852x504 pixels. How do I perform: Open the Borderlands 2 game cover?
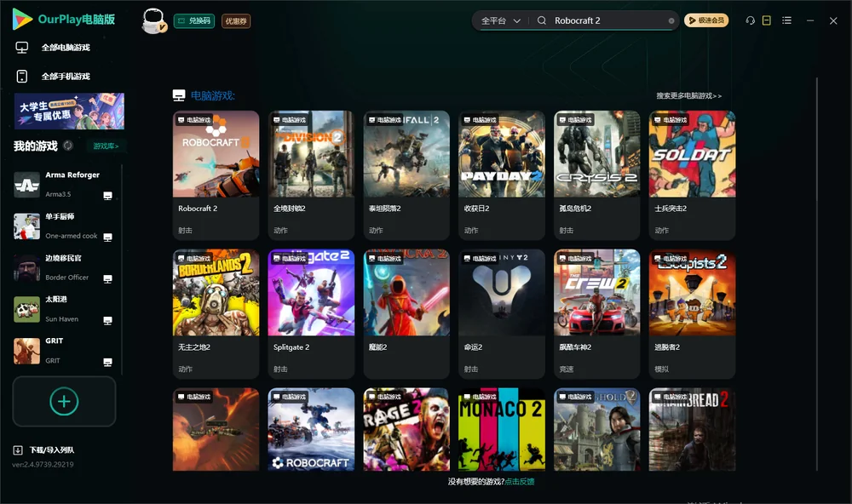click(216, 292)
